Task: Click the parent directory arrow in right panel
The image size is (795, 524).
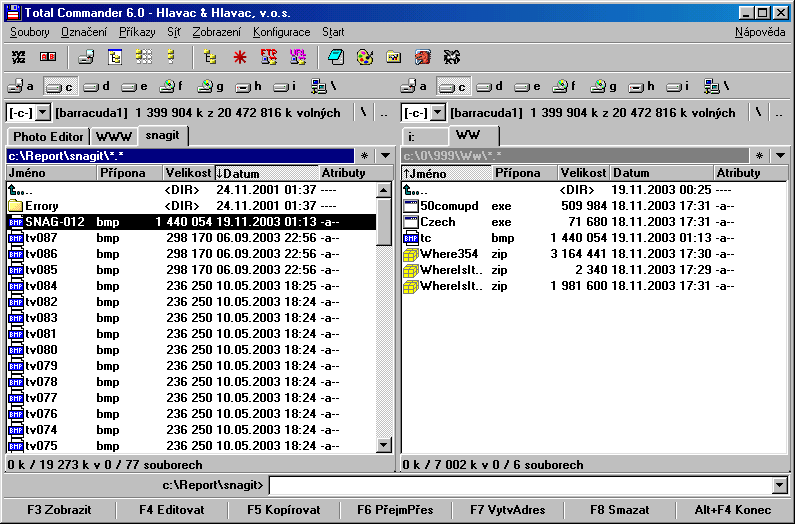Action: point(411,190)
